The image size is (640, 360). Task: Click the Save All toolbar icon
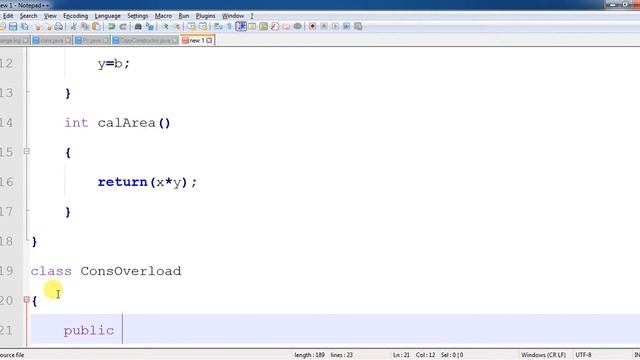(x=24, y=27)
